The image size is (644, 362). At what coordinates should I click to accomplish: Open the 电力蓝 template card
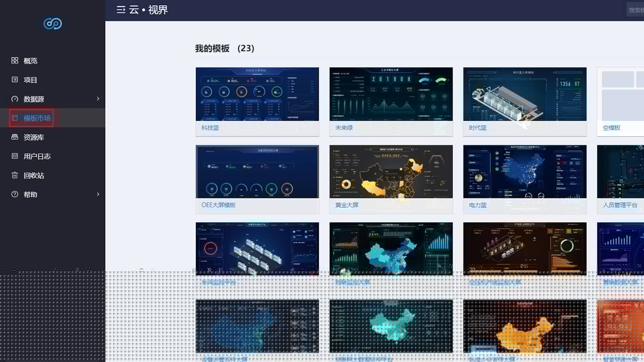point(525,179)
